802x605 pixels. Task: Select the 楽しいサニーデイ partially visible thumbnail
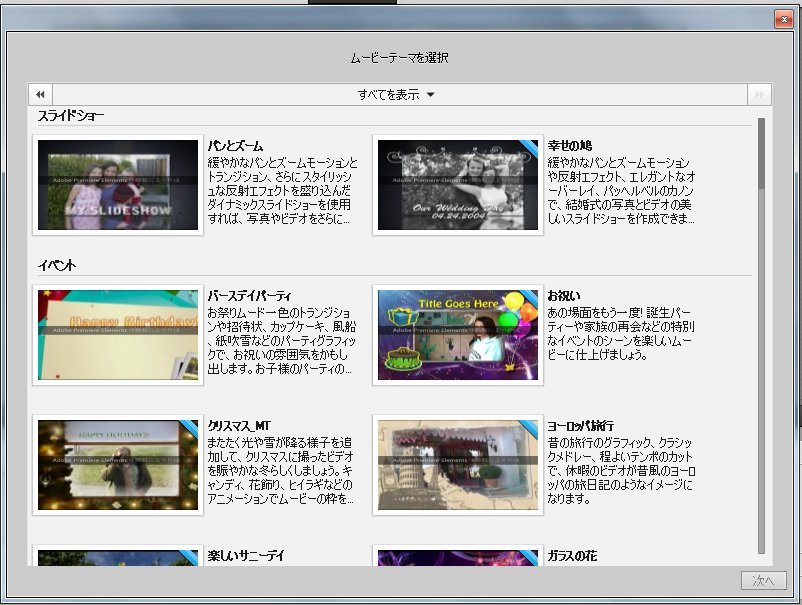[x=118, y=556]
